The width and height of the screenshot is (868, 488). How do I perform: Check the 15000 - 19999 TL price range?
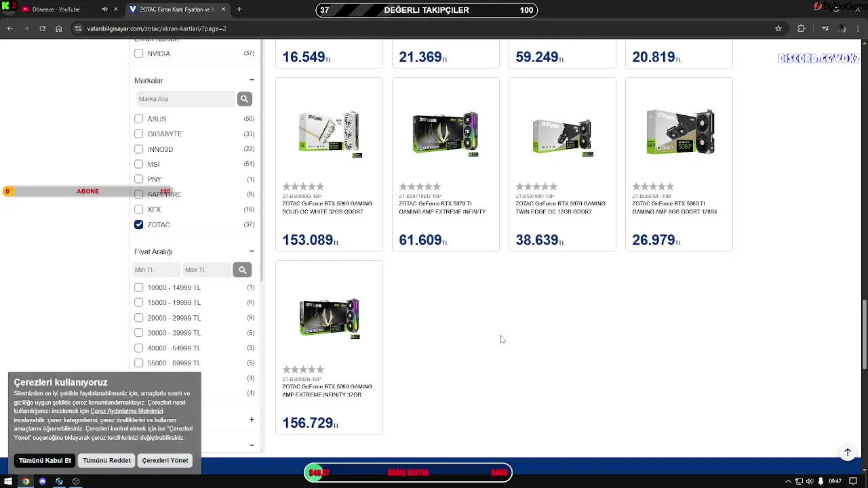[x=138, y=302]
